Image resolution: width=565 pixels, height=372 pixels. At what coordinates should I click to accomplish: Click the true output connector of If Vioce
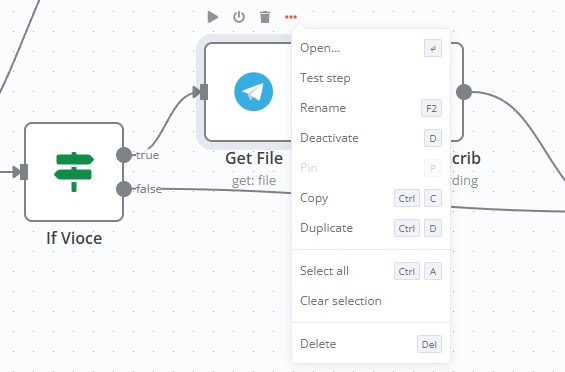pos(124,155)
